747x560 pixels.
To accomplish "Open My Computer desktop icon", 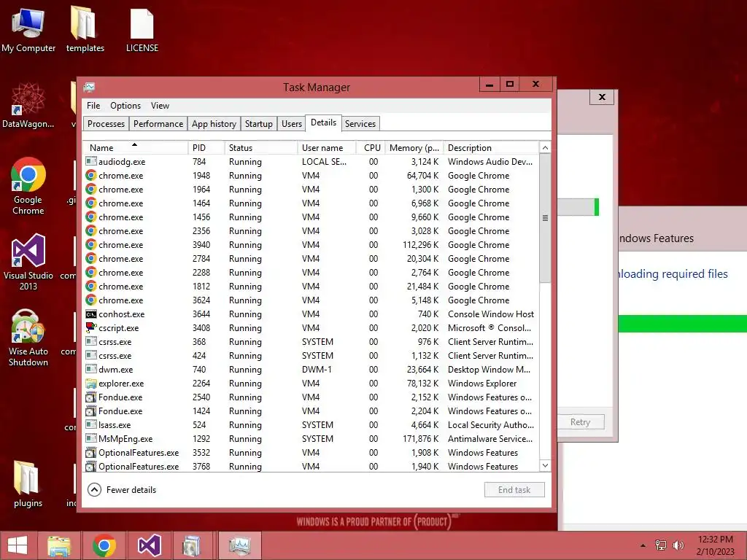I will 28,30.
